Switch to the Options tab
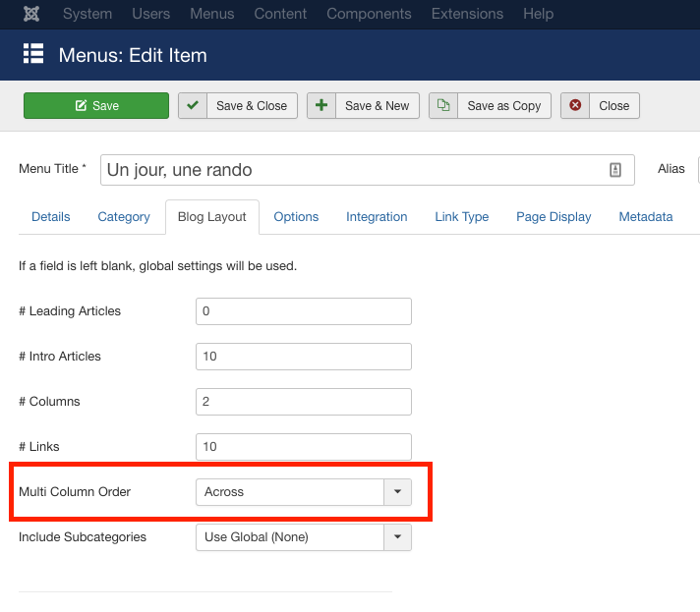Screen dimensions: 700x612 click(296, 217)
